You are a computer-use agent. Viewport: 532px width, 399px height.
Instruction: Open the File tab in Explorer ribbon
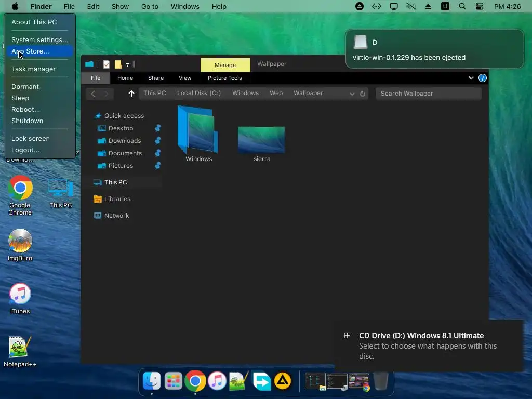[x=96, y=78]
